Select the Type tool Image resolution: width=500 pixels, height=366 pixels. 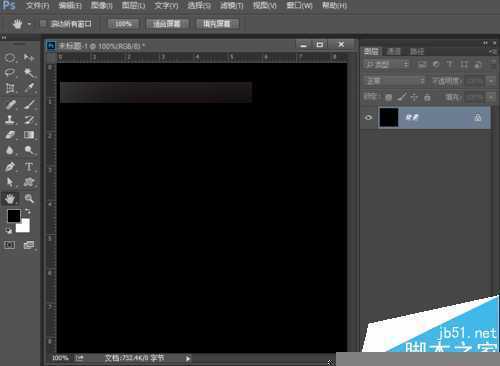[x=29, y=166]
